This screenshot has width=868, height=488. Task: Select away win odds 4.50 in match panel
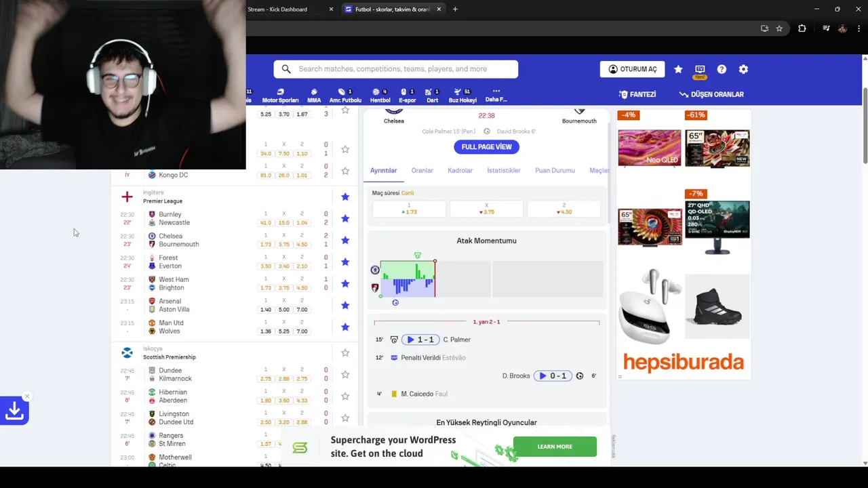[564, 209]
